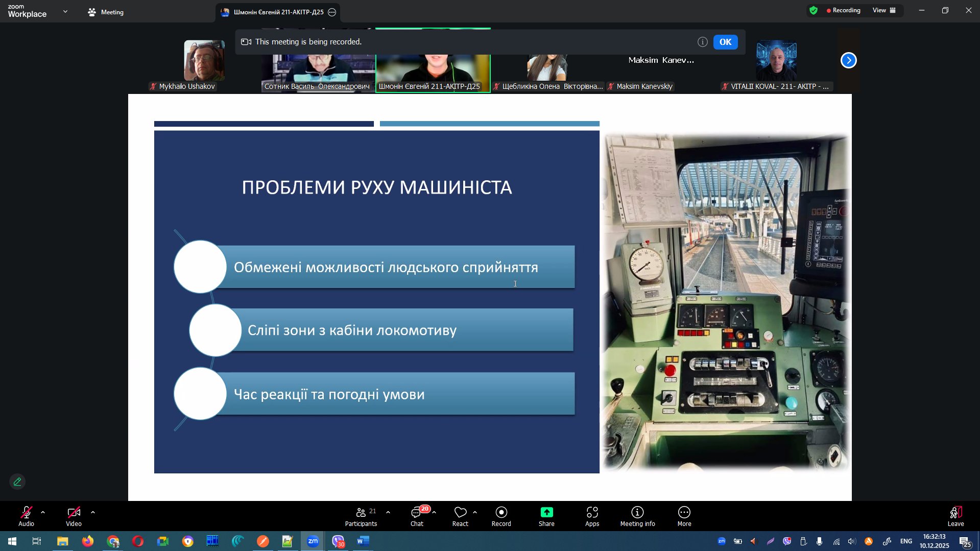This screenshot has width=980, height=551.
Task: Open the View layout menu
Action: 884,10
